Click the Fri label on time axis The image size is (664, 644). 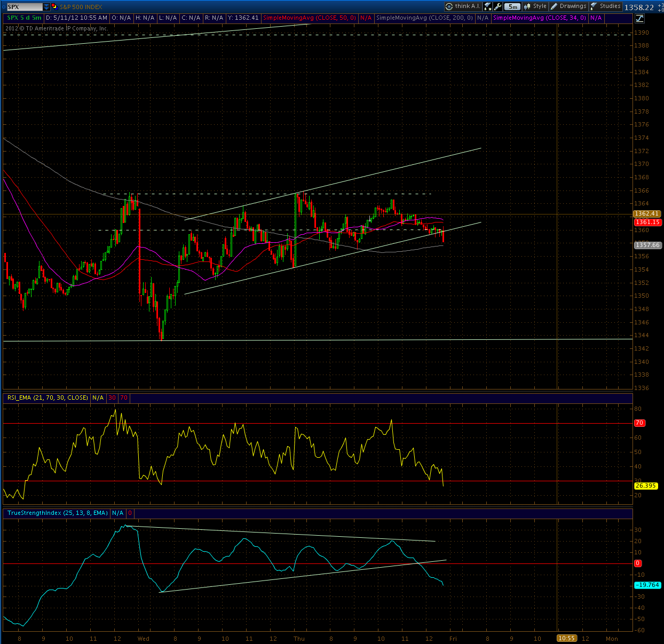453,639
